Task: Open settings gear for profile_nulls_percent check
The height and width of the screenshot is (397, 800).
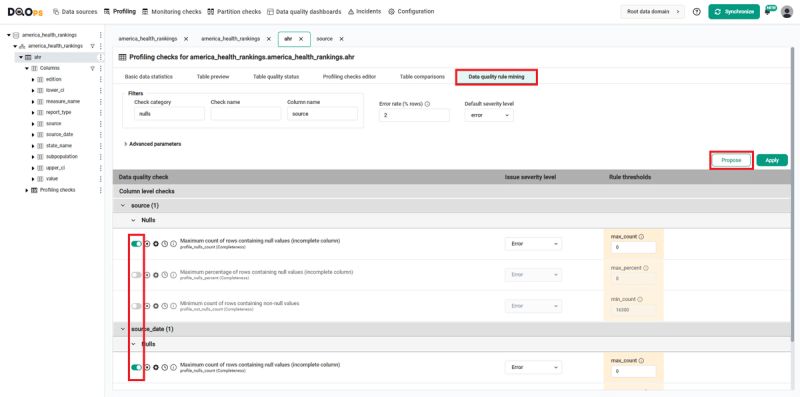Action: pyautogui.click(x=156, y=275)
